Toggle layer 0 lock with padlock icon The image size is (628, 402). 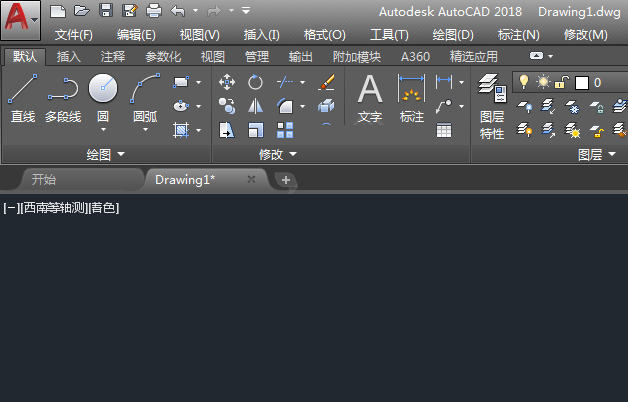(562, 82)
